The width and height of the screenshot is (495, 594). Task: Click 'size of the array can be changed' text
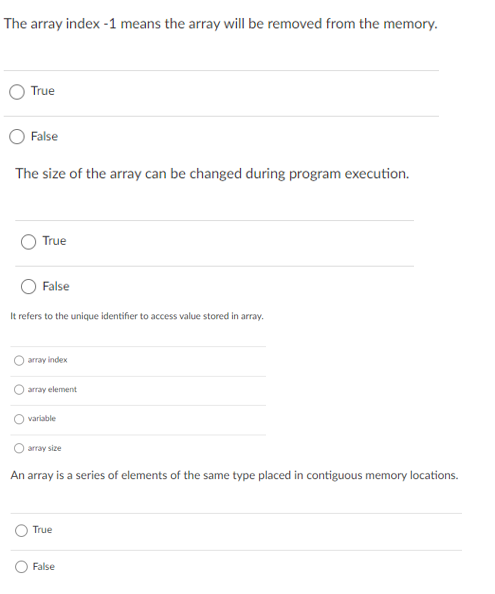(212, 174)
